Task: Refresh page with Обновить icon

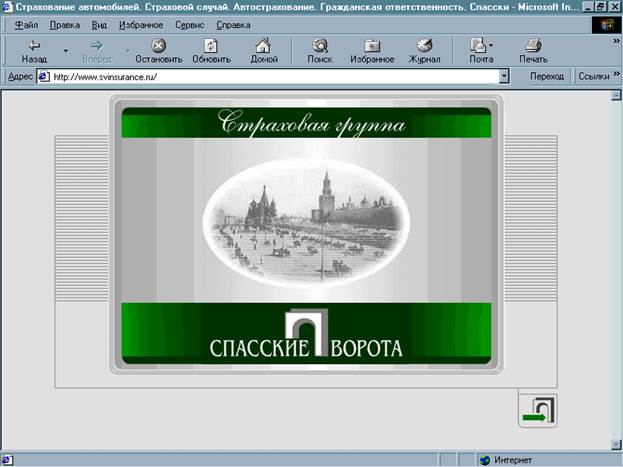Action: click(211, 45)
